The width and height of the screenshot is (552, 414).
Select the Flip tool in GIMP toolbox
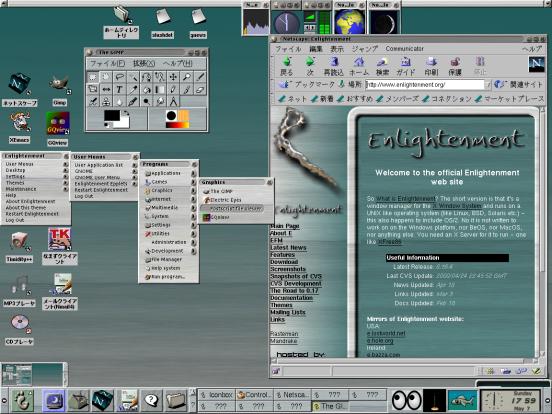[x=106, y=89]
